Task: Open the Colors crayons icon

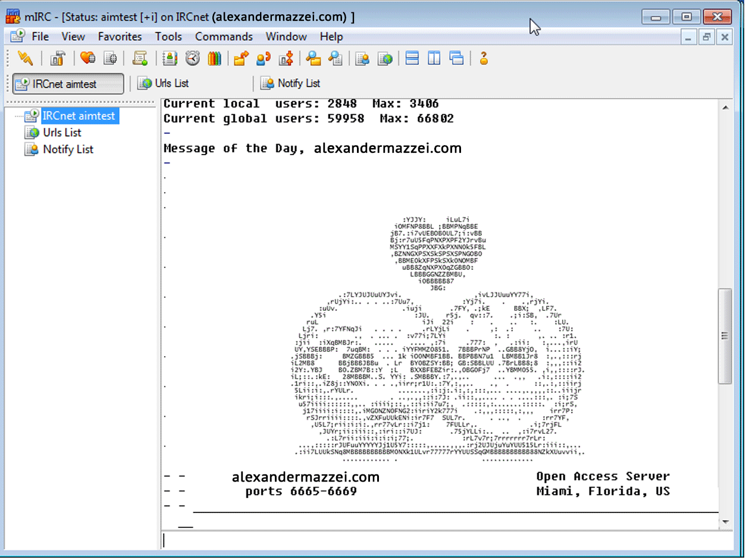Action: pos(214,58)
